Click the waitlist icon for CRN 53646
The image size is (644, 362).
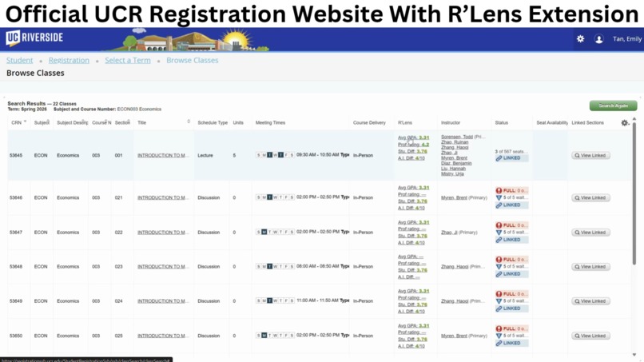click(499, 197)
